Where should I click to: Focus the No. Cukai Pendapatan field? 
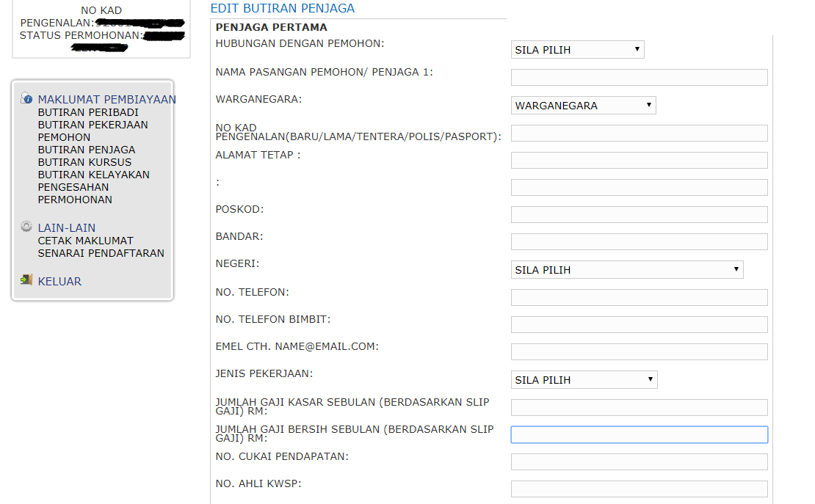(x=640, y=462)
